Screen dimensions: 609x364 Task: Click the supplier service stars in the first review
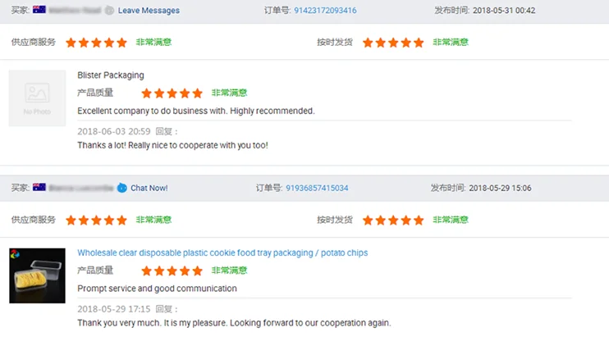[x=96, y=43]
